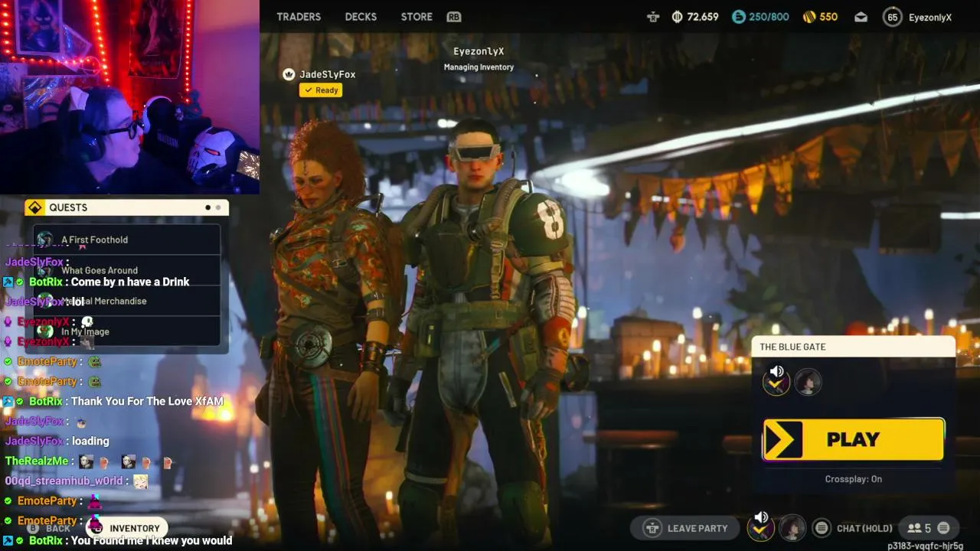Image resolution: width=980 pixels, height=551 pixels.
Task: Click BotRix You Found me chat message
Action: pos(152,540)
